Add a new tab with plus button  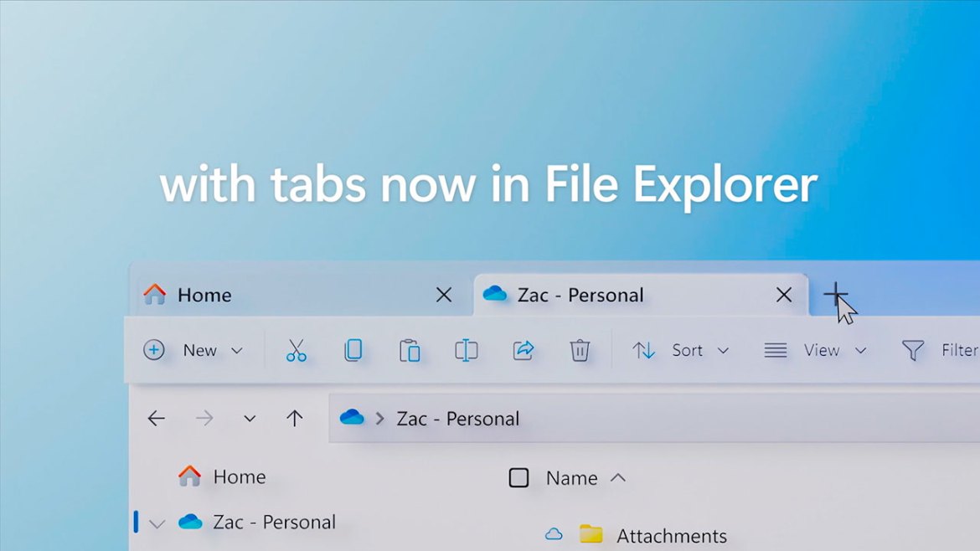(x=836, y=294)
